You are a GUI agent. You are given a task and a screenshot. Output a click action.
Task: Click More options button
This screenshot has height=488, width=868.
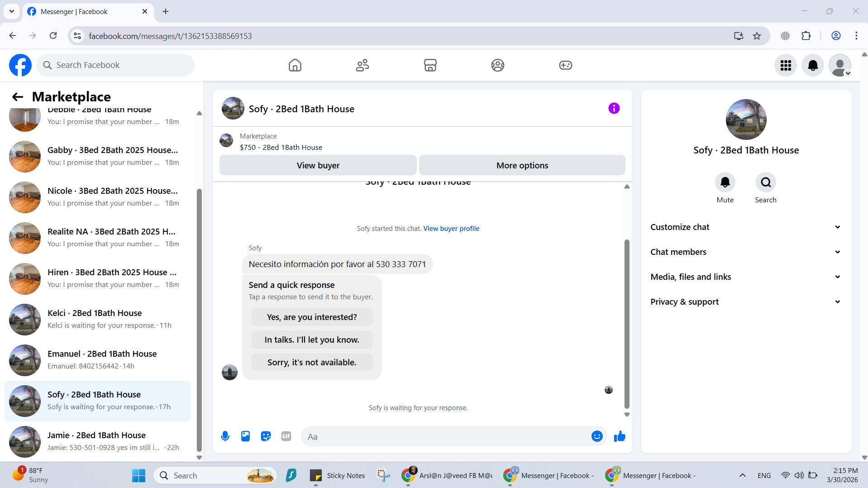pos(522,165)
